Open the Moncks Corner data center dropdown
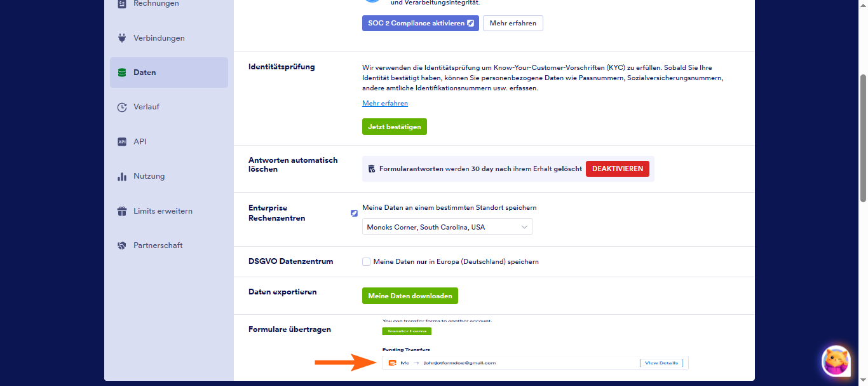The image size is (868, 386). click(x=447, y=227)
